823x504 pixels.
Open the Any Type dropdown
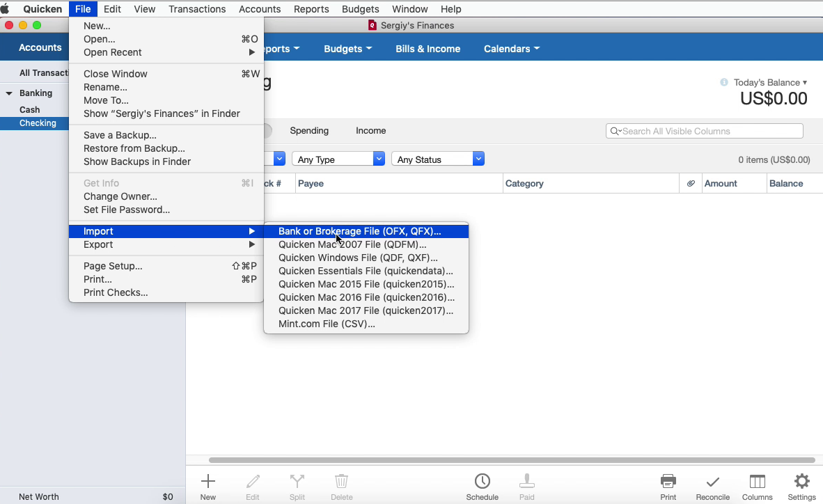[338, 159]
